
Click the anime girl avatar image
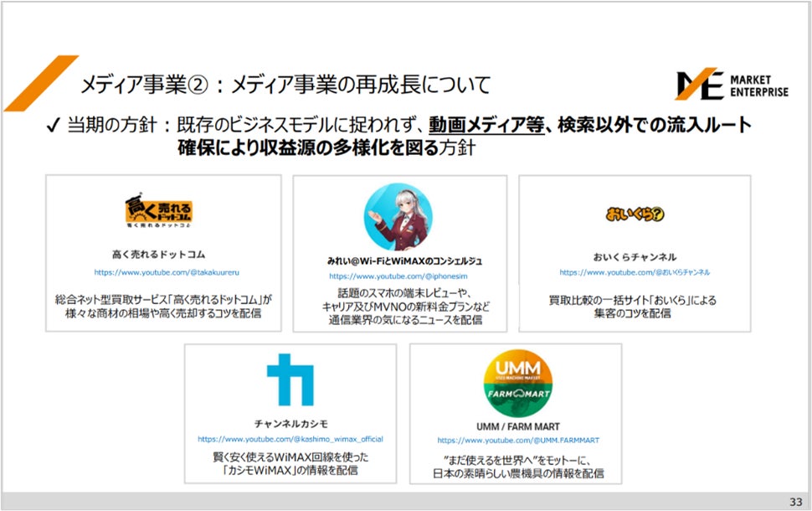[x=398, y=216]
